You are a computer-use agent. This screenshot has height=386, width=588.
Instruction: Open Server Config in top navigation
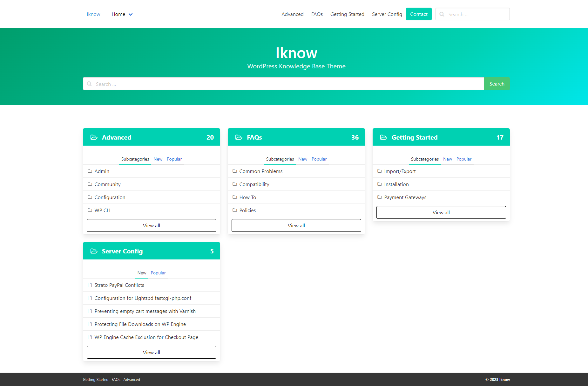[x=387, y=14]
